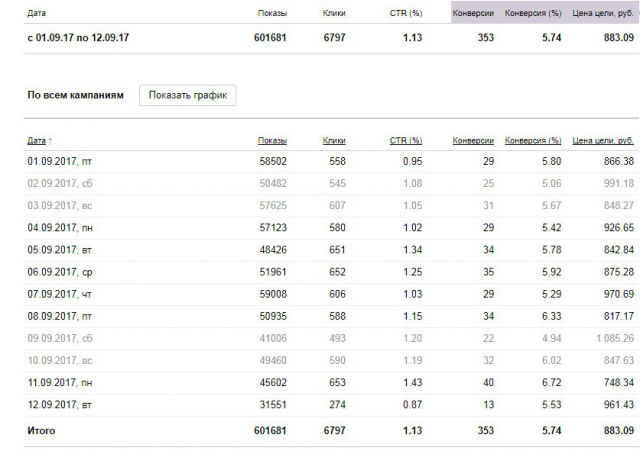This screenshot has width=640, height=454.
Task: Click the По всем кампаниям heading
Action: tap(76, 95)
